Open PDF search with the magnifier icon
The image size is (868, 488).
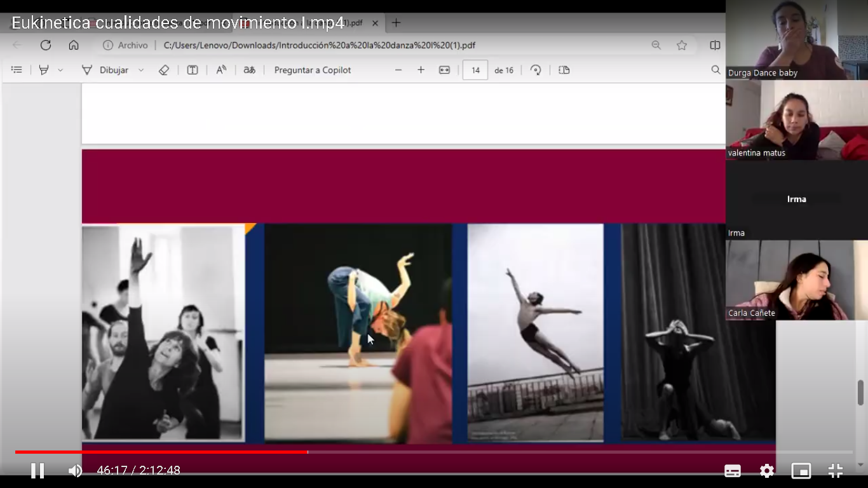click(x=716, y=70)
